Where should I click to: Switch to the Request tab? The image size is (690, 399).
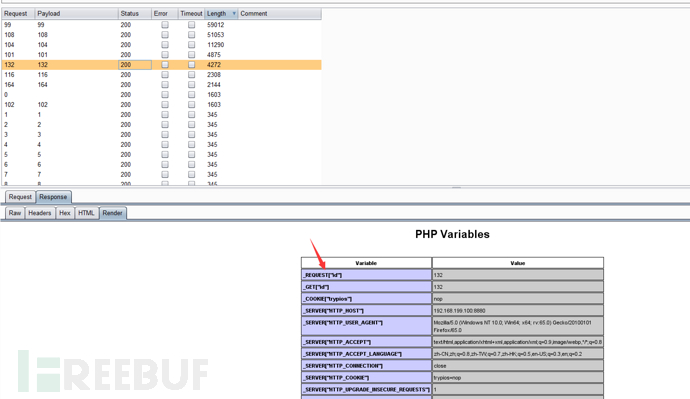pos(20,197)
